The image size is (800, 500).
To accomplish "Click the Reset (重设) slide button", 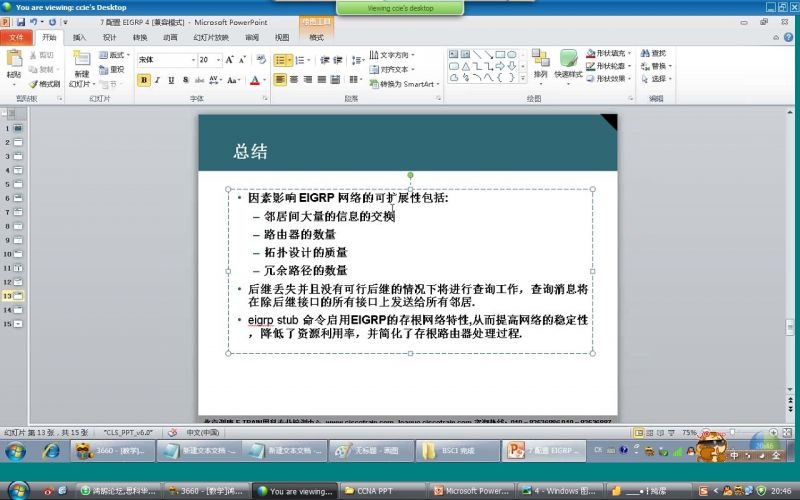I will (x=112, y=69).
